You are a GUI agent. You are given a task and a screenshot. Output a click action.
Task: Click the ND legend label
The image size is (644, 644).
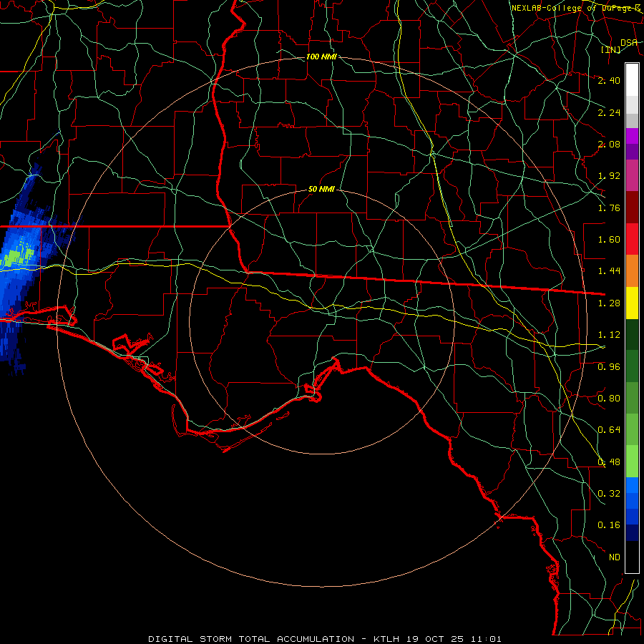point(615,557)
